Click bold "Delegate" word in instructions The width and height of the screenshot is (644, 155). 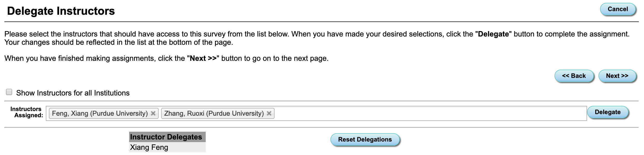(x=493, y=34)
